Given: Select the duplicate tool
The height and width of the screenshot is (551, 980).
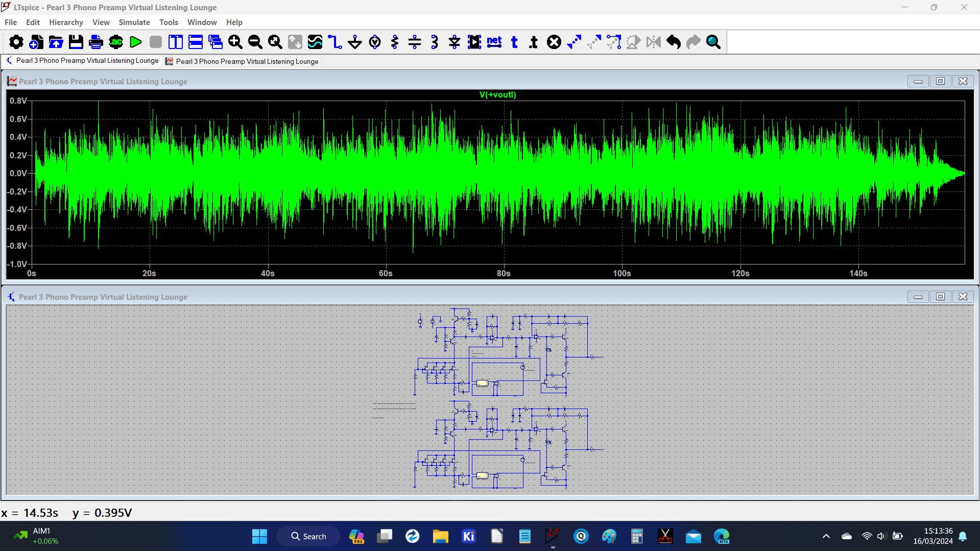Looking at the screenshot, I should 574,42.
